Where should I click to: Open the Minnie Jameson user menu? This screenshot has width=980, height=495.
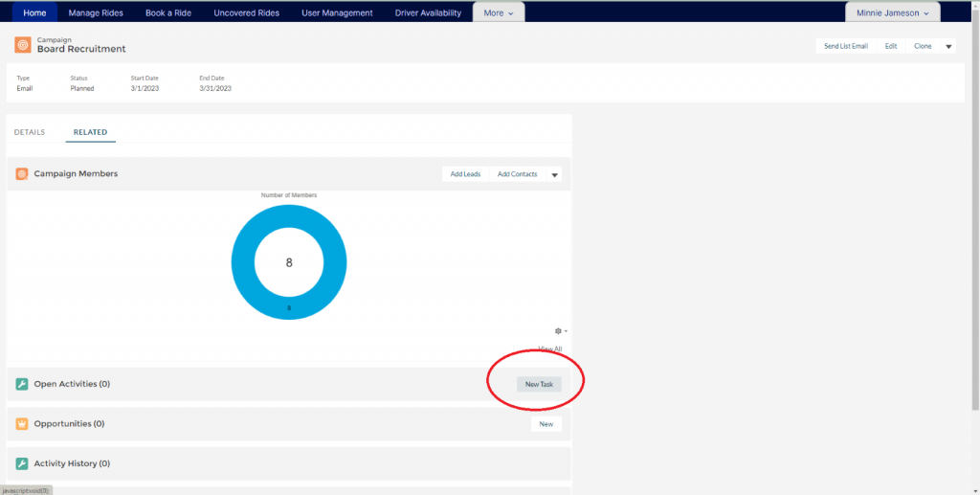(x=893, y=13)
